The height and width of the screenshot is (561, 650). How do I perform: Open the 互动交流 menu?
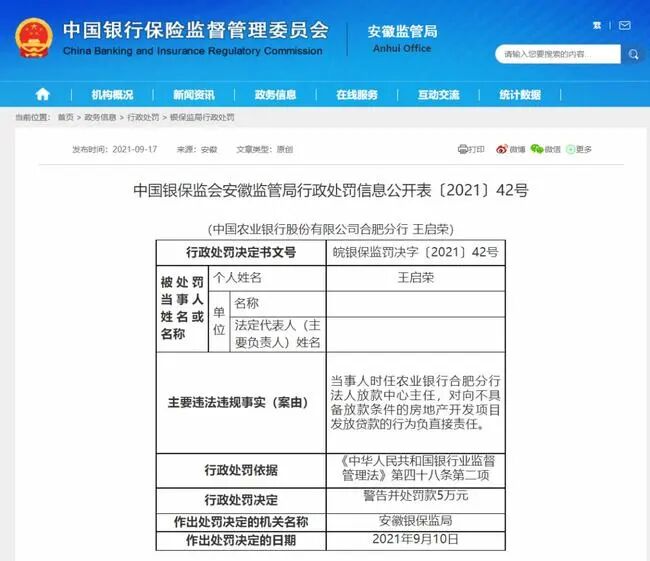[x=439, y=95]
